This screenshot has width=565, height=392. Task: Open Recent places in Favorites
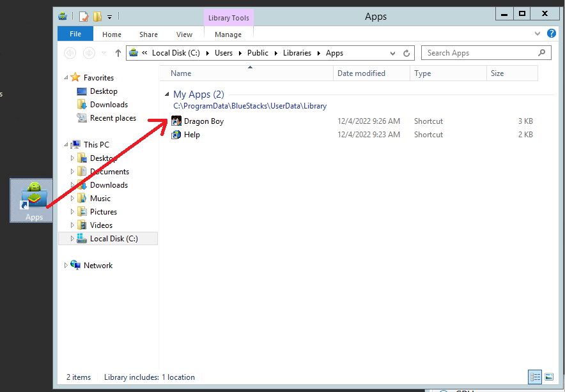pos(112,118)
